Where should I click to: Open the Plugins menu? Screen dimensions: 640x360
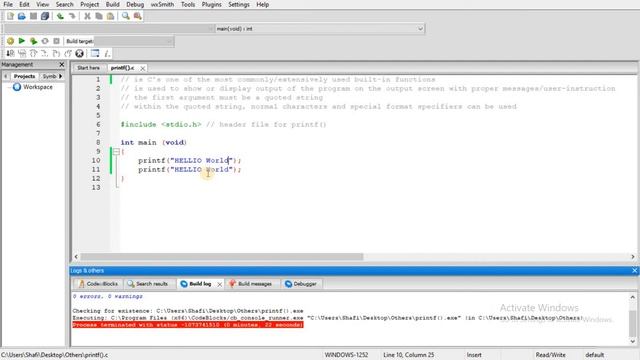pyautogui.click(x=211, y=4)
